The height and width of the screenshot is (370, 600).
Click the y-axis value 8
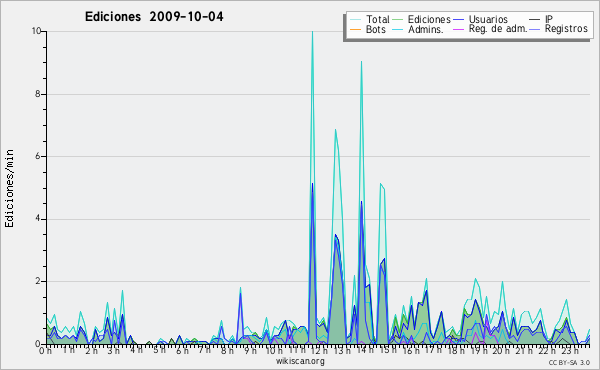tap(38, 94)
